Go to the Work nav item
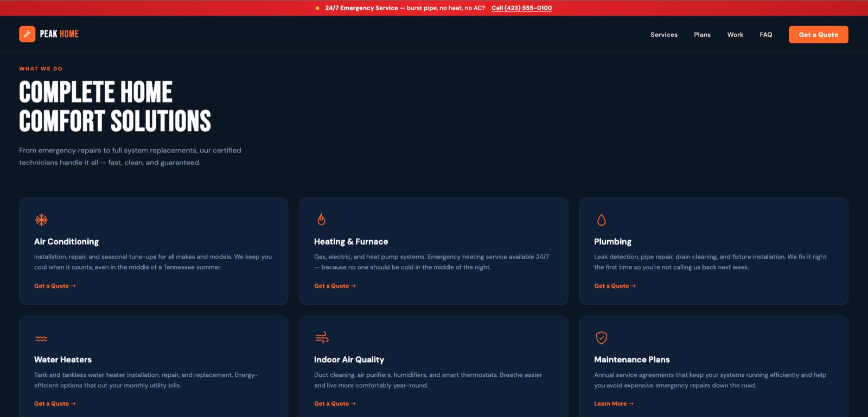The image size is (868, 417). pyautogui.click(x=735, y=35)
